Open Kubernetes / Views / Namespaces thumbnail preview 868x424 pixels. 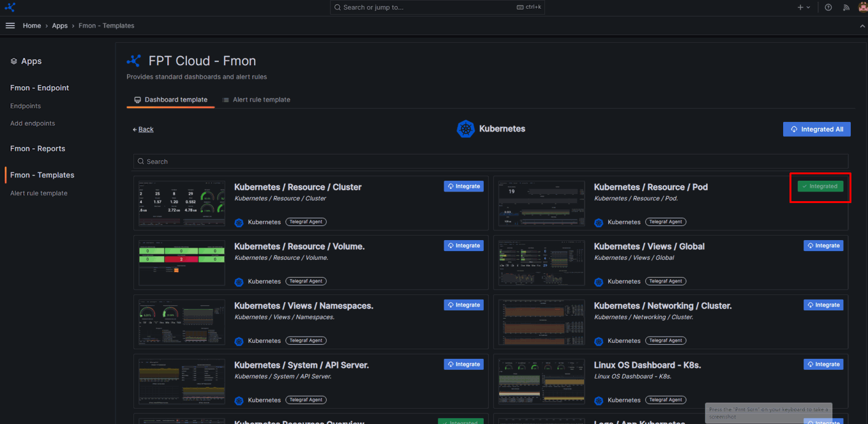point(182,322)
